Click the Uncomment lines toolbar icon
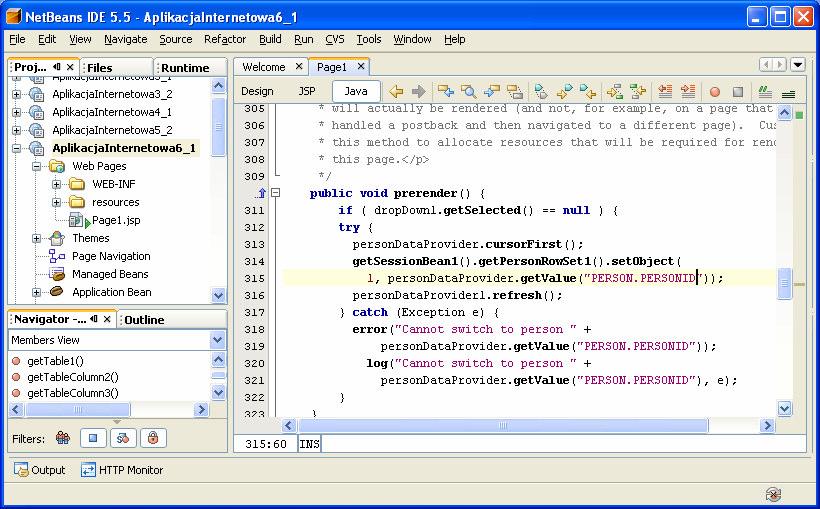Screen dimensions: 820x509 pos(788,93)
